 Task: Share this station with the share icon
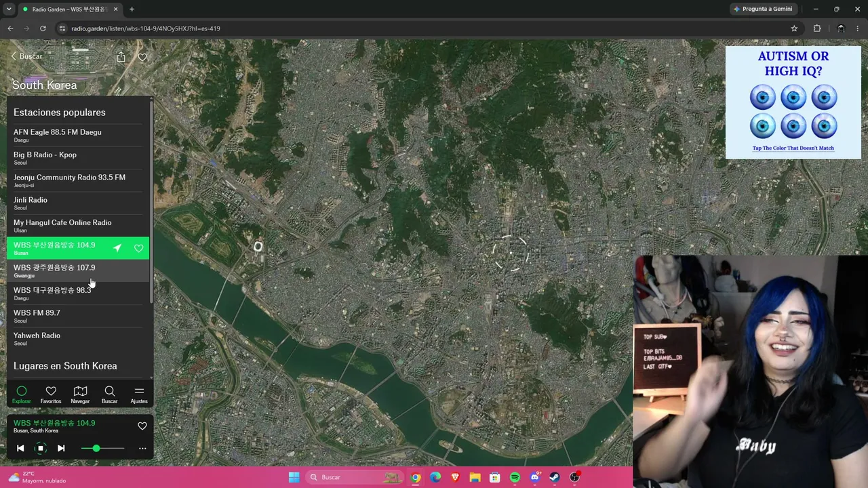pos(121,57)
